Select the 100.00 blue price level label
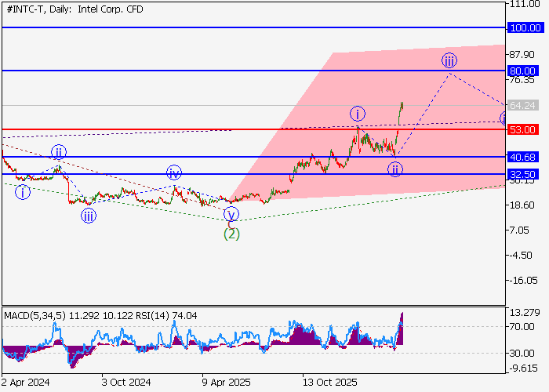This screenshot has width=549, height=392. point(525,27)
